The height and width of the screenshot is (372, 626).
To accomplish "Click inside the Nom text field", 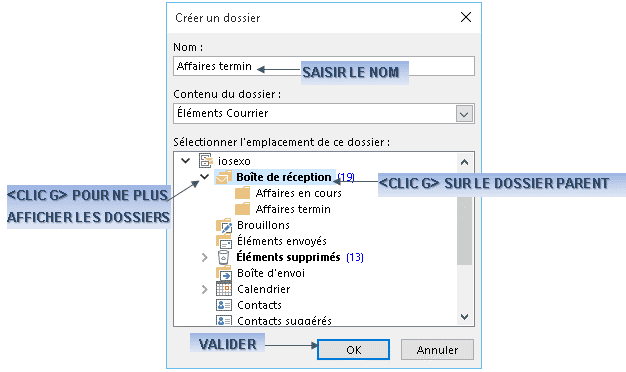I will click(324, 66).
